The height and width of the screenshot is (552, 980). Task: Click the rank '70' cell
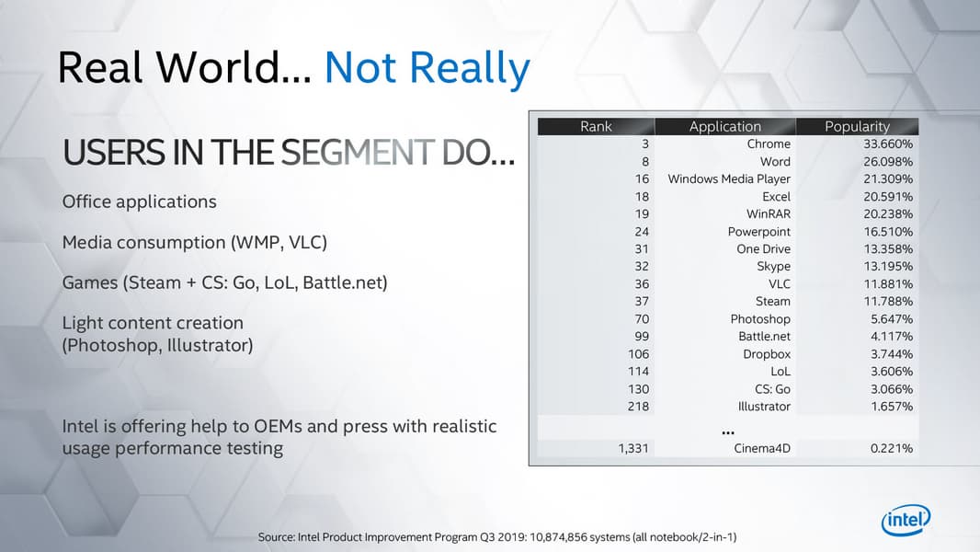click(x=642, y=319)
